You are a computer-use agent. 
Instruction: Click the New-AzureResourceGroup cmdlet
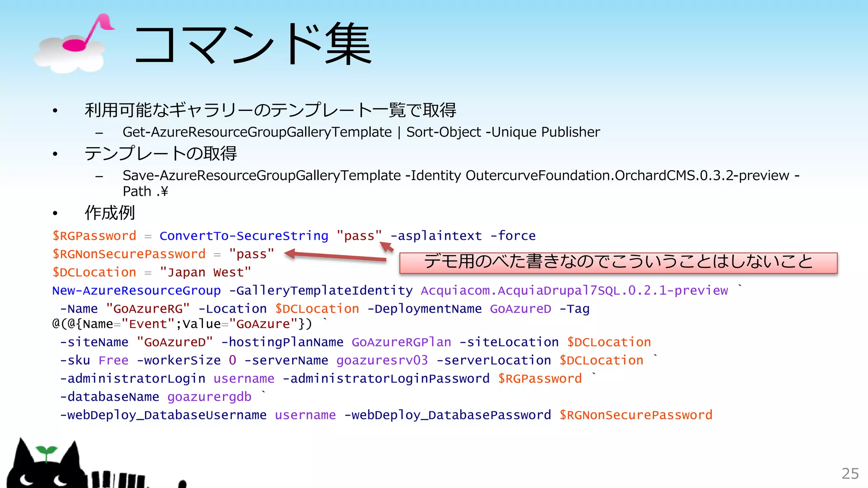click(x=136, y=291)
